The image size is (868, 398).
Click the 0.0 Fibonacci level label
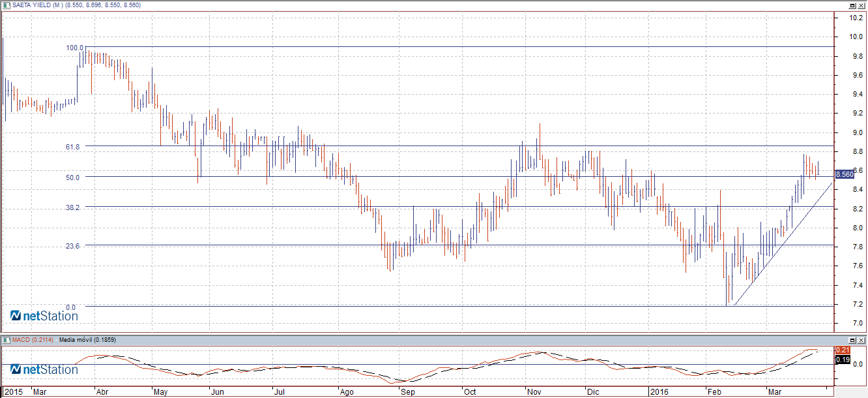(x=70, y=307)
